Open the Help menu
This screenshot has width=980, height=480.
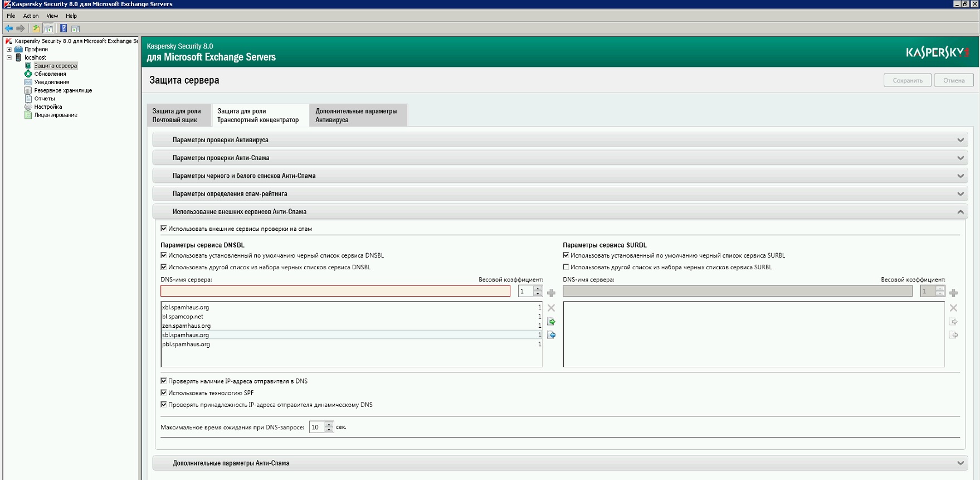point(71,16)
